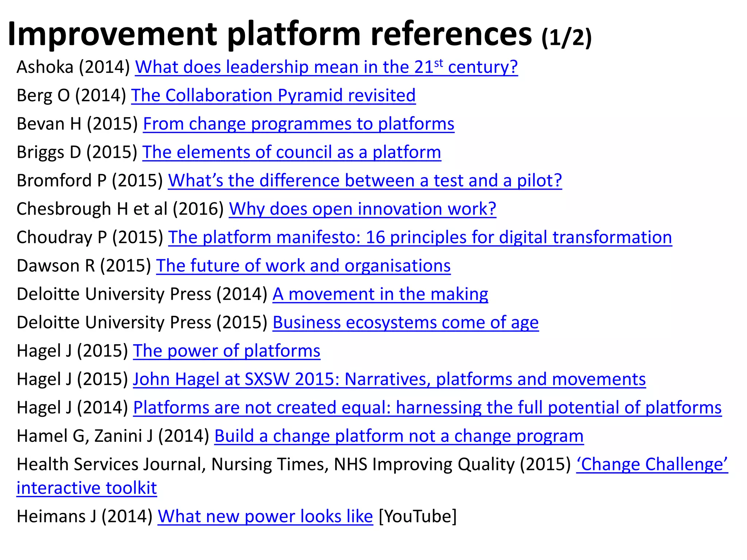Click the author text 'Ashoka (2014)'

[73, 67]
